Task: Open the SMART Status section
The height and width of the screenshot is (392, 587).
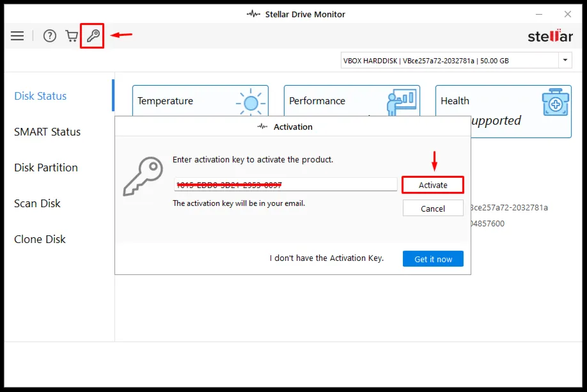Action: (47, 132)
